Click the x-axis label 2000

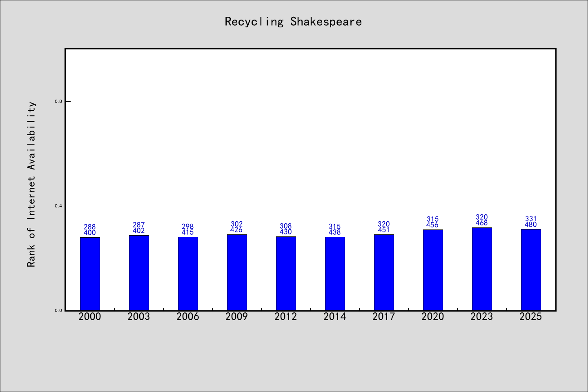(90, 316)
